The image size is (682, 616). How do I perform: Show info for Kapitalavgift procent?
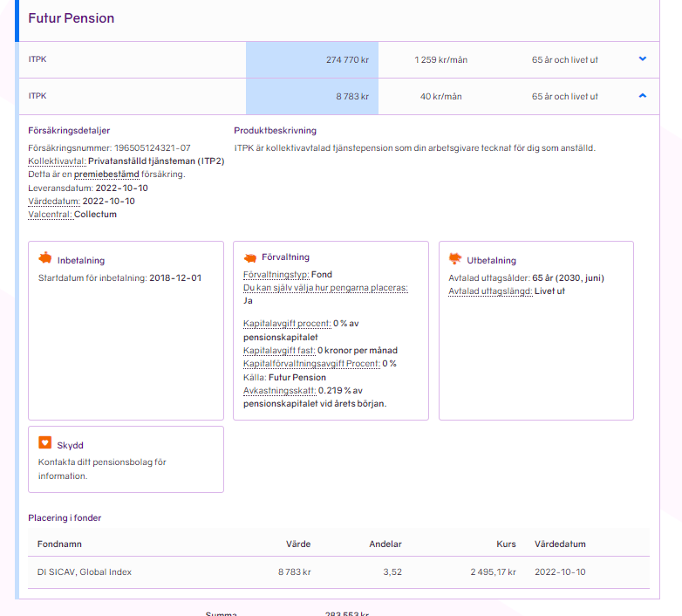[x=286, y=323]
